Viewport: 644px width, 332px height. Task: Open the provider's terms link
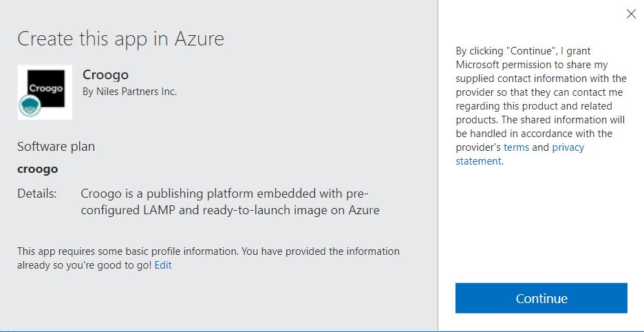point(516,147)
